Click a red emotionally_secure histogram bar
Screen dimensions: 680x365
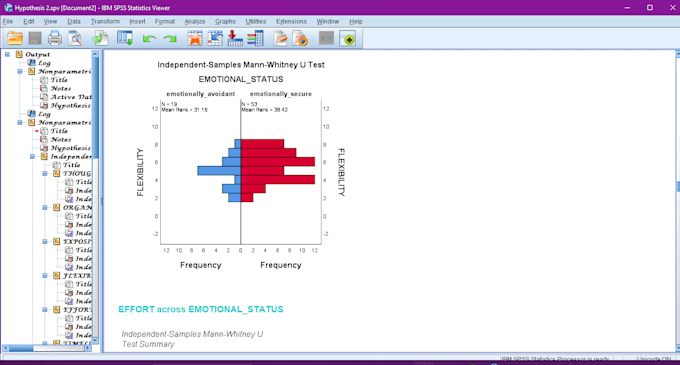pos(278,162)
